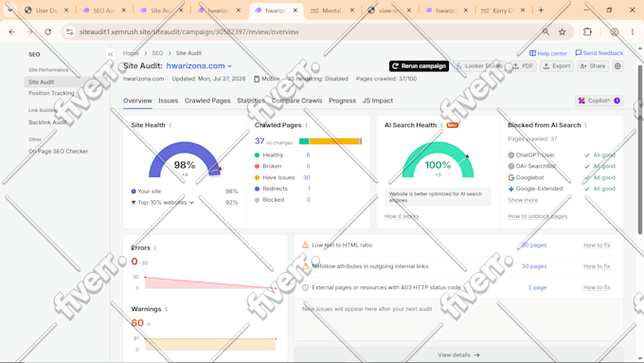Reload the page with the refresh icon
Image resolution: width=644 pixels, height=363 pixels.
point(48,31)
